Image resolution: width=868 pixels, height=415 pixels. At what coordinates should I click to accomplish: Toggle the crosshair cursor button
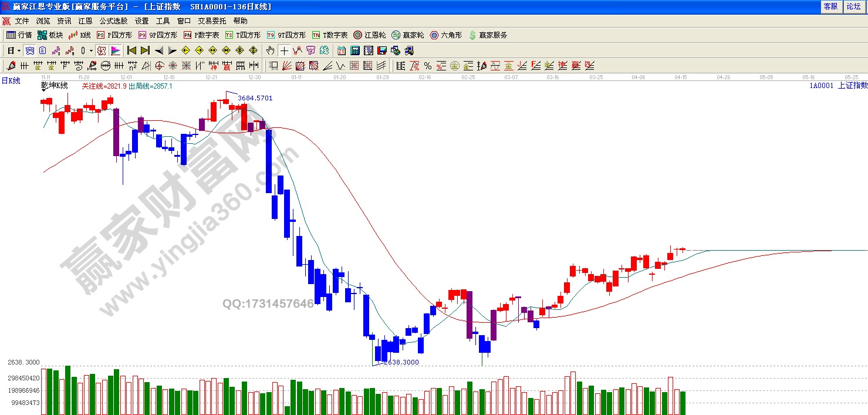(284, 50)
